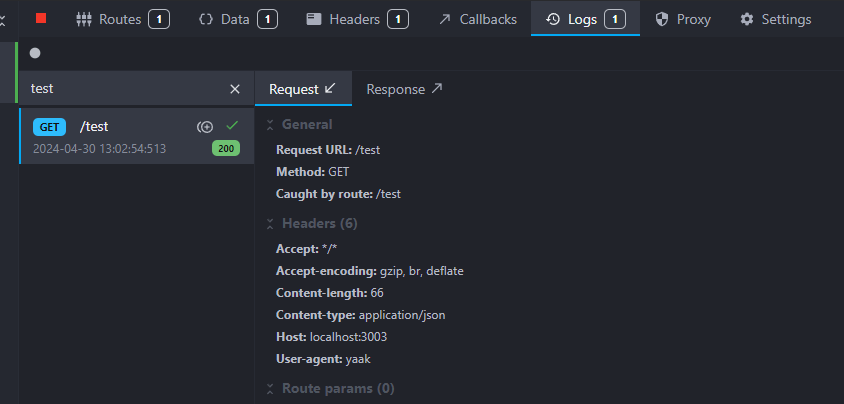Switch to the Data tab

(237, 18)
